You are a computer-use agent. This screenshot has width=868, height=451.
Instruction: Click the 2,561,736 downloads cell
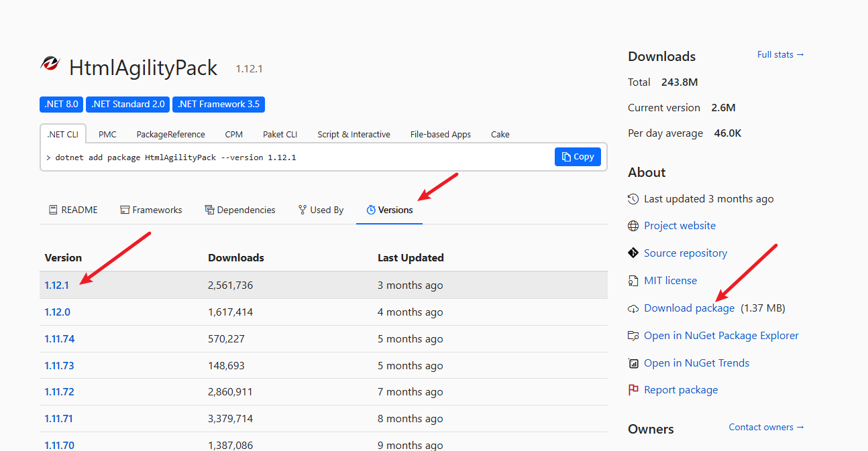tap(230, 285)
